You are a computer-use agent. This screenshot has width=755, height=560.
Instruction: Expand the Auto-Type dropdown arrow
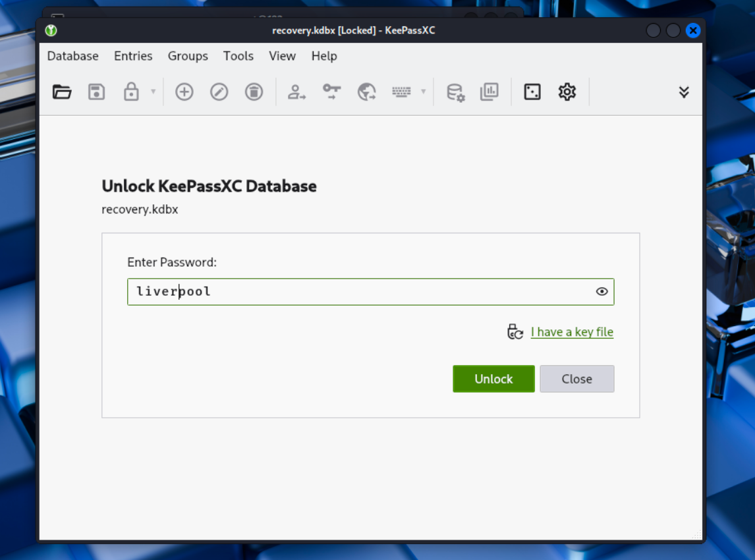coord(423,92)
